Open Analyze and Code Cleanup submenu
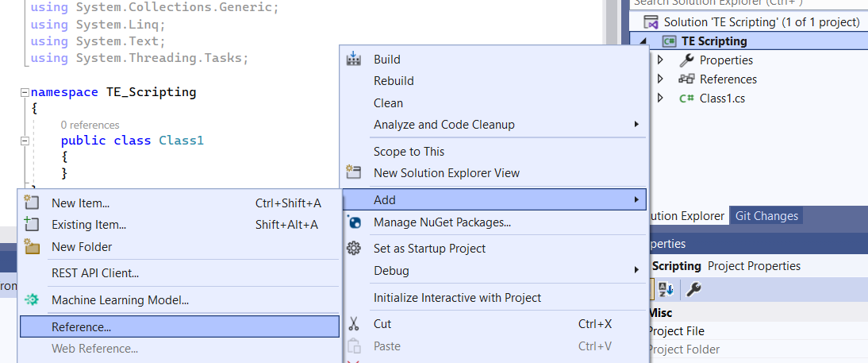 [x=444, y=125]
